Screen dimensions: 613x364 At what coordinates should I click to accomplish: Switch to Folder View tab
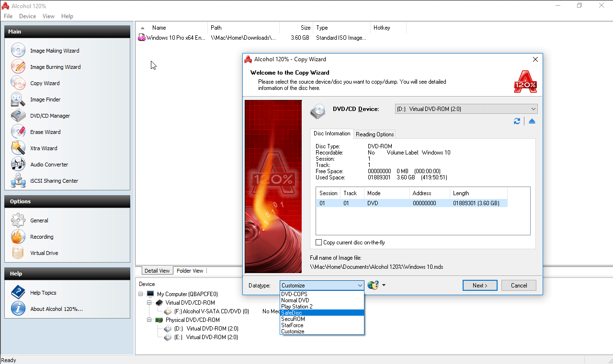point(190,271)
